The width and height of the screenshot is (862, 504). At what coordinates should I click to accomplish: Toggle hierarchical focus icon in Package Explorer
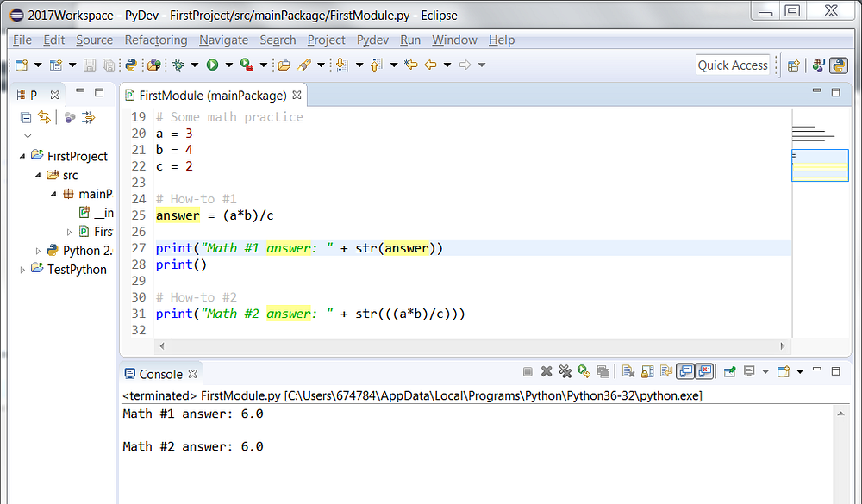(89, 117)
